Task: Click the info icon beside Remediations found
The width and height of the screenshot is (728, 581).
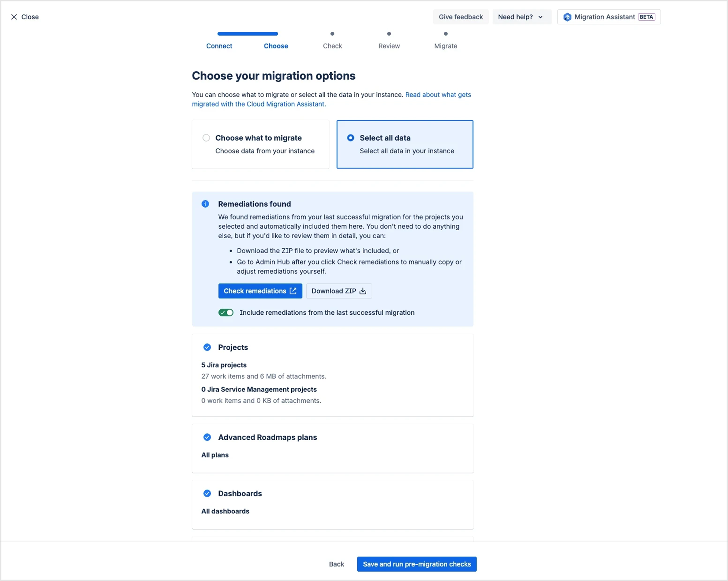Action: tap(205, 204)
